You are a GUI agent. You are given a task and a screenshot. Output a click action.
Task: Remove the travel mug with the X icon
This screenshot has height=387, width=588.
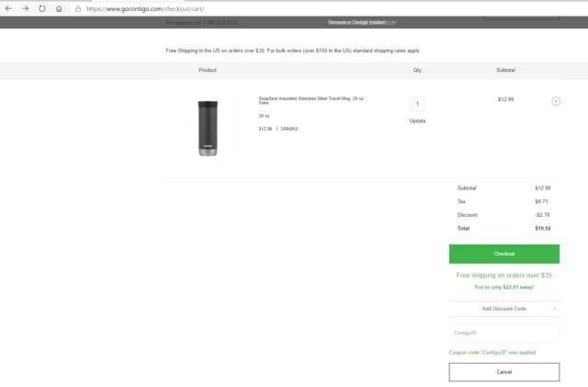pos(556,101)
